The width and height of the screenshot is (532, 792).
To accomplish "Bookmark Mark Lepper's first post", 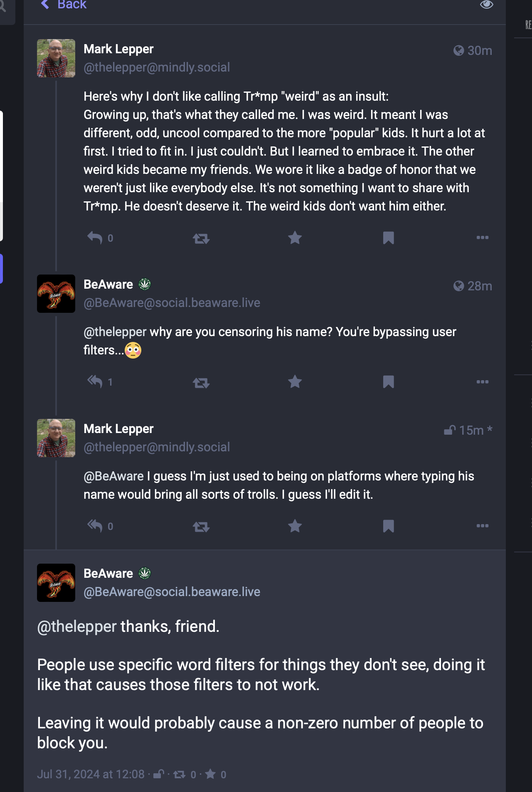I will (388, 238).
